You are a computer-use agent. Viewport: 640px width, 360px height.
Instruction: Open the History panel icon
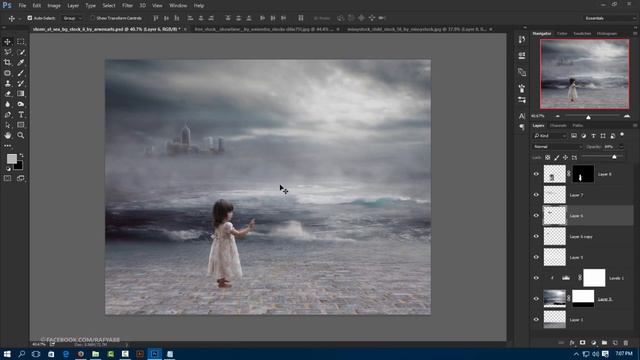pyautogui.click(x=522, y=40)
